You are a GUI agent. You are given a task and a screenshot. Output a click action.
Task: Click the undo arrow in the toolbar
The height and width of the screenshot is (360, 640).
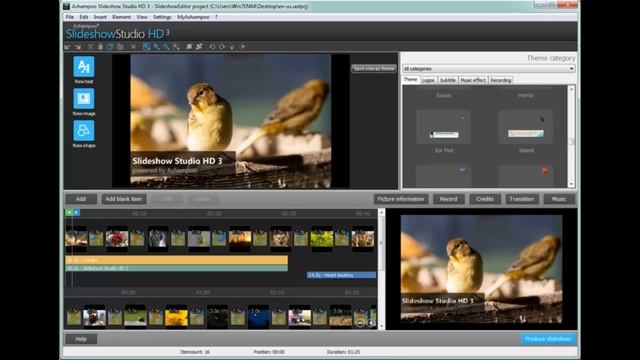tap(67, 47)
